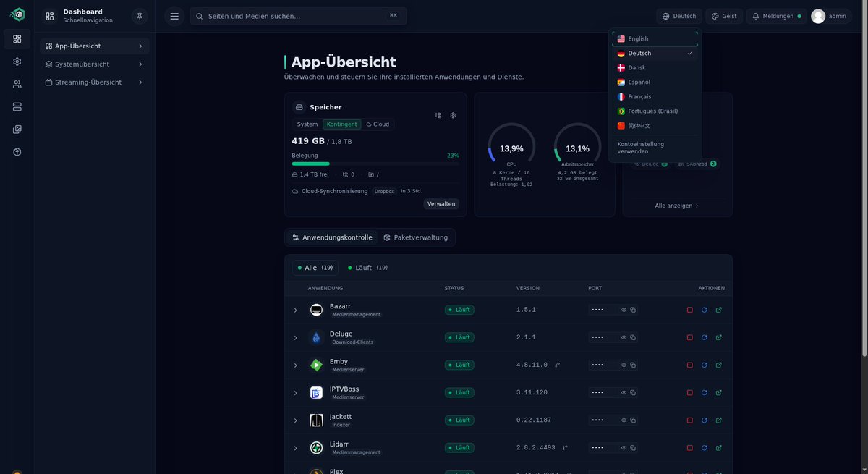Restart the Deluge application
This screenshot has width=868, height=474.
point(705,337)
